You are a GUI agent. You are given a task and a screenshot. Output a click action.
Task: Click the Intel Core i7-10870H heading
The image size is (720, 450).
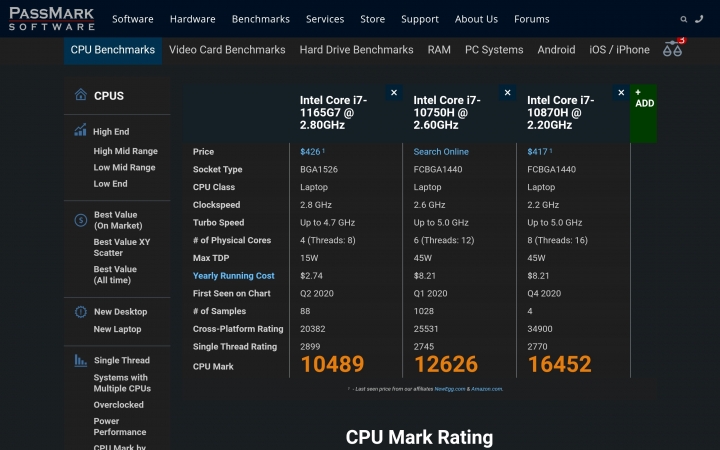[x=561, y=112]
